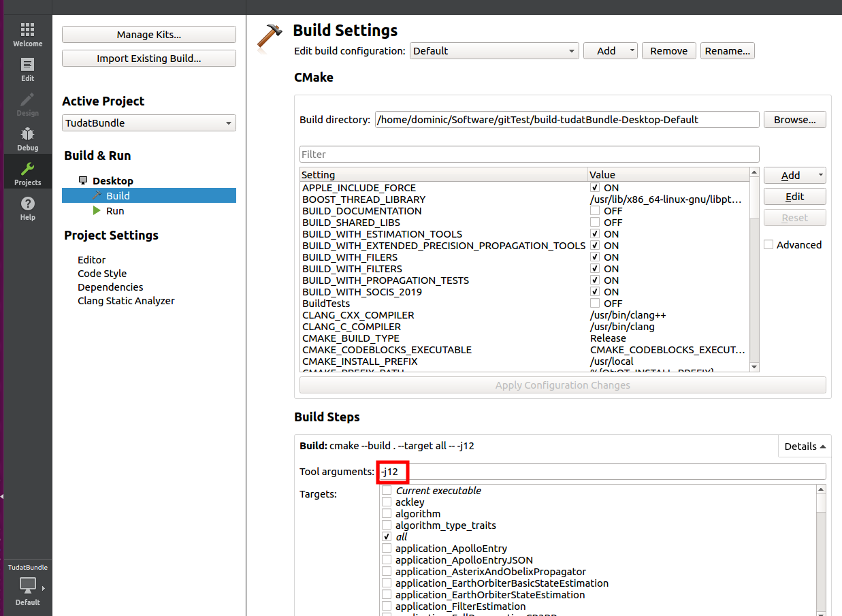Viewport: 842px width, 616px height.
Task: Open the Edit build configuration dropdown
Action: pyautogui.click(x=494, y=51)
